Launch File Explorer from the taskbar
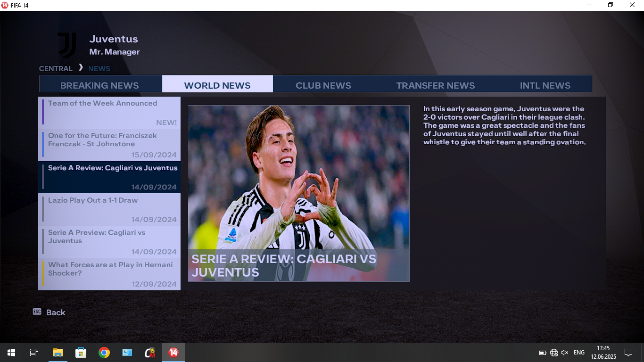 click(x=58, y=353)
